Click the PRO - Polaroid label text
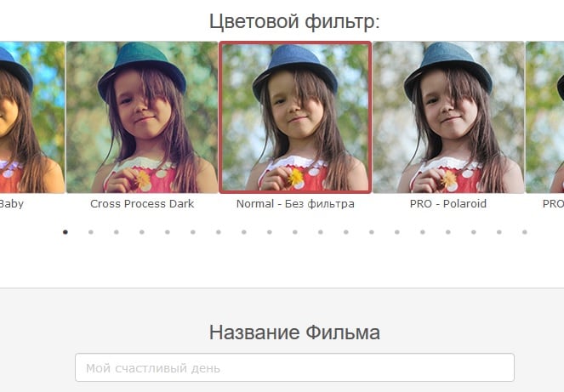 448,204
